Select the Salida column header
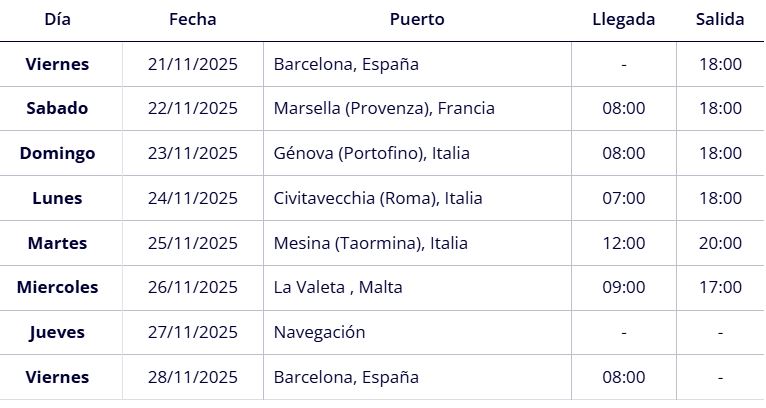 720,19
